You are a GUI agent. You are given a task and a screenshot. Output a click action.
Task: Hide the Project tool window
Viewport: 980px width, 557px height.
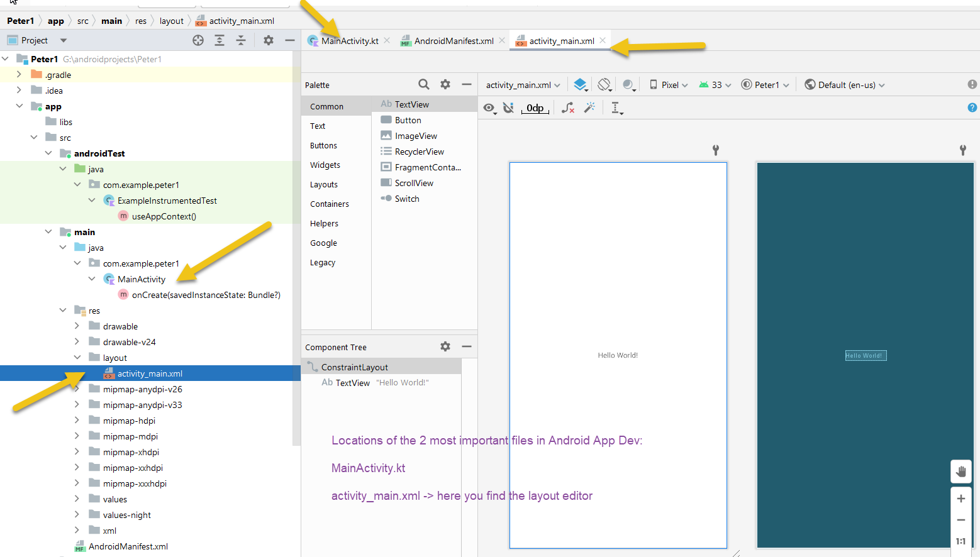pyautogui.click(x=290, y=40)
